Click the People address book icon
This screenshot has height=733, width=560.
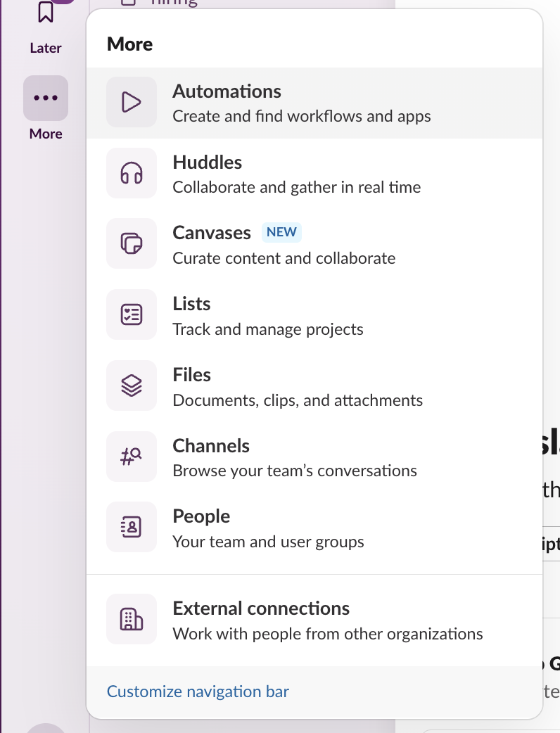[132, 527]
